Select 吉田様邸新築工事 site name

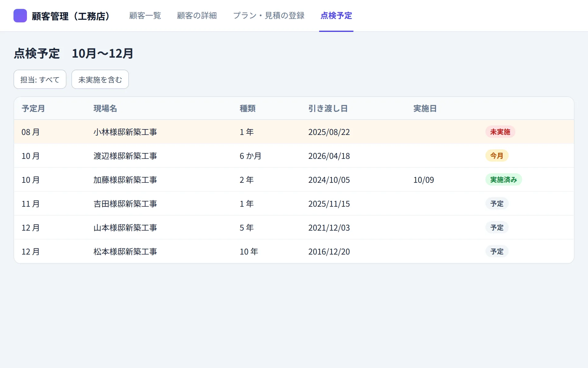click(125, 204)
